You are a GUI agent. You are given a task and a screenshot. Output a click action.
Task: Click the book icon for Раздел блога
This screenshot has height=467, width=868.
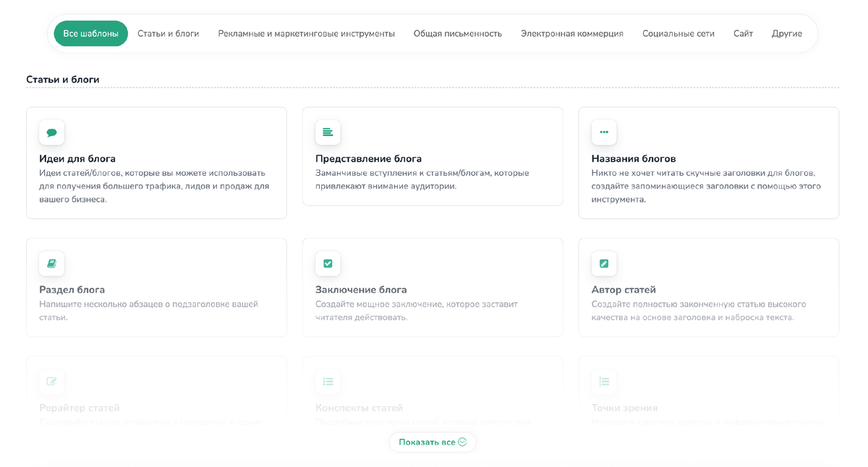tap(51, 264)
